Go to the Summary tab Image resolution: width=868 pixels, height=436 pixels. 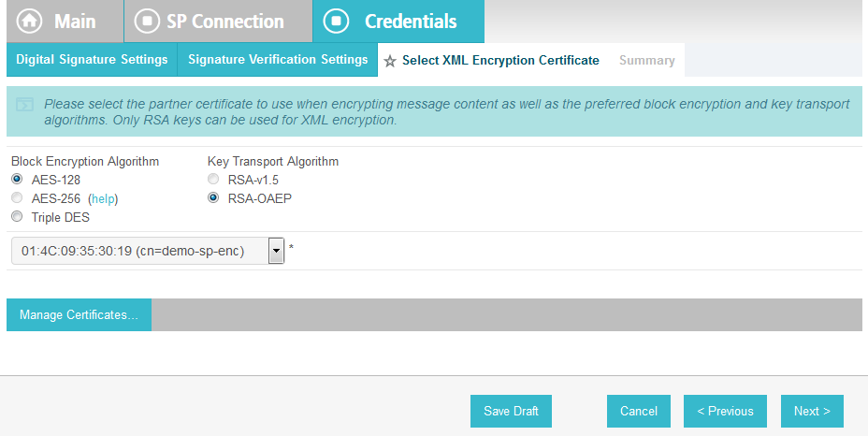pos(646,61)
